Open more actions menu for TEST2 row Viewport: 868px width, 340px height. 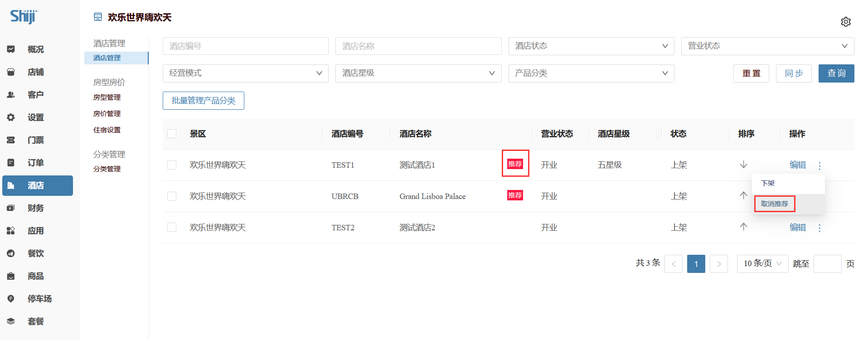820,228
